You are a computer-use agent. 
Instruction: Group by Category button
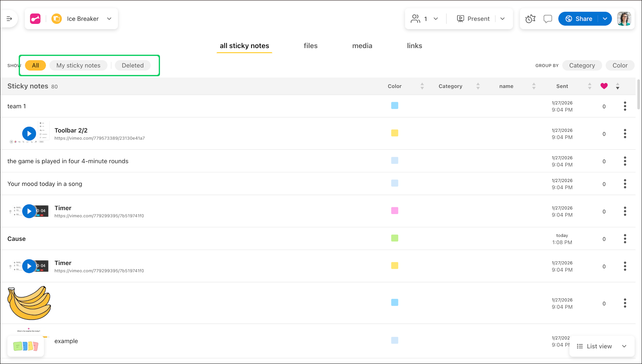pos(582,66)
